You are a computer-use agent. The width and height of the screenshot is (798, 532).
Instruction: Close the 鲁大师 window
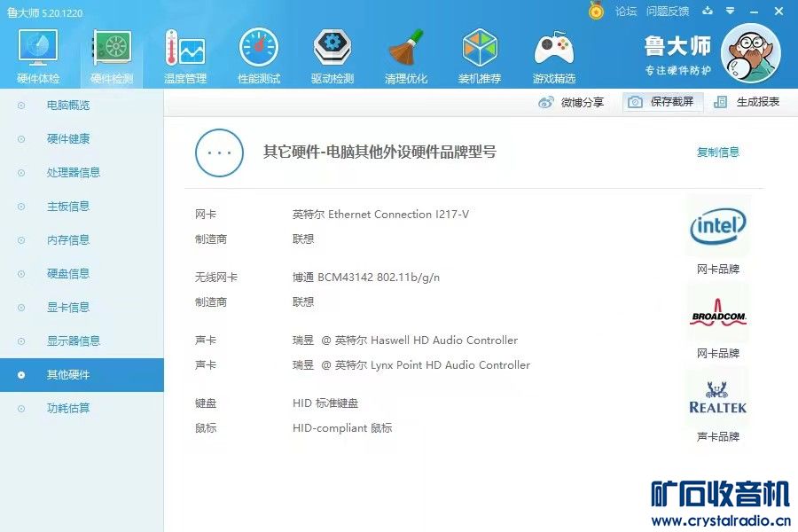click(x=778, y=11)
